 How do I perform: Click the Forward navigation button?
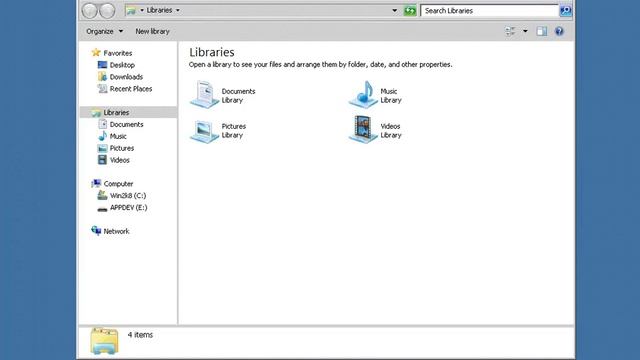point(107,11)
